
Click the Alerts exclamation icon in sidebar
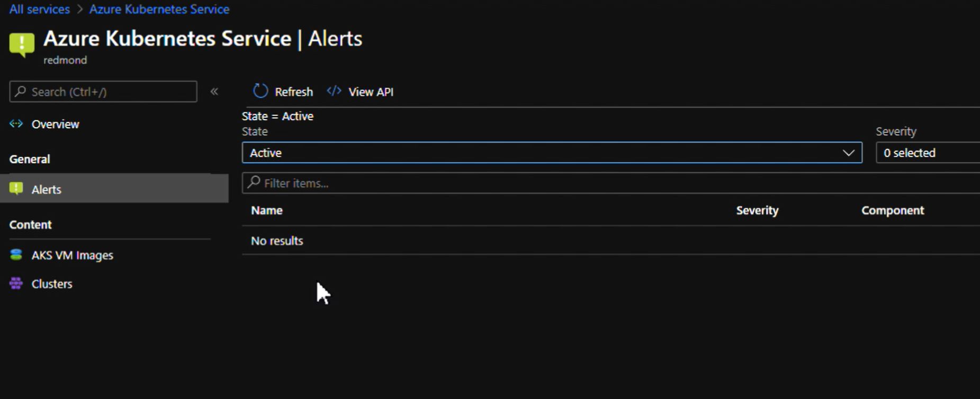pos(16,189)
